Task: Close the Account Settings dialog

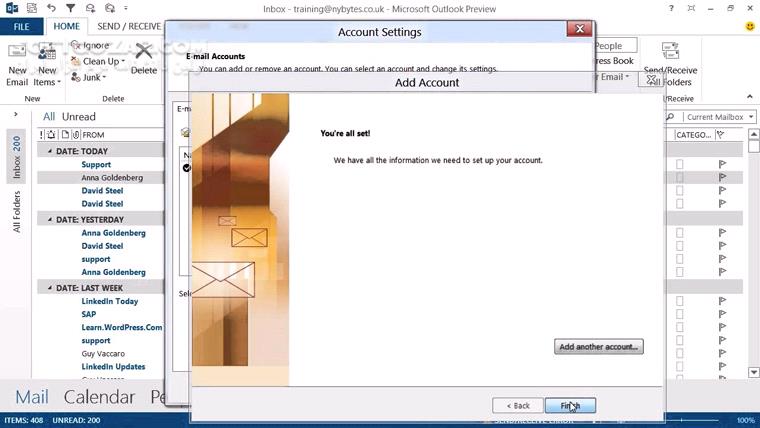Action: coord(579,29)
